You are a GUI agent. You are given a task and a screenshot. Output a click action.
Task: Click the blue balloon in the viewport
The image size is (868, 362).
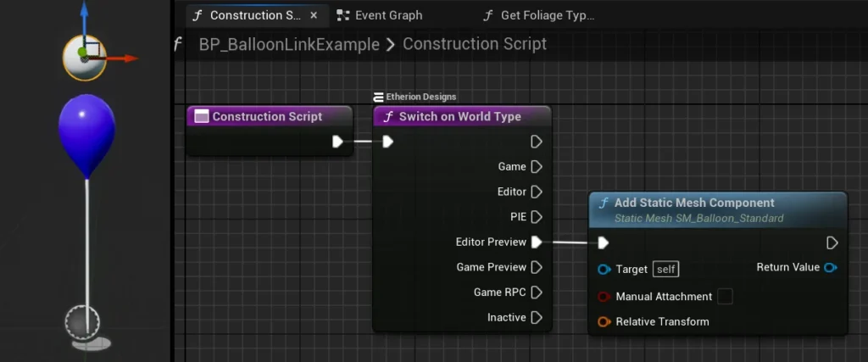click(x=86, y=129)
